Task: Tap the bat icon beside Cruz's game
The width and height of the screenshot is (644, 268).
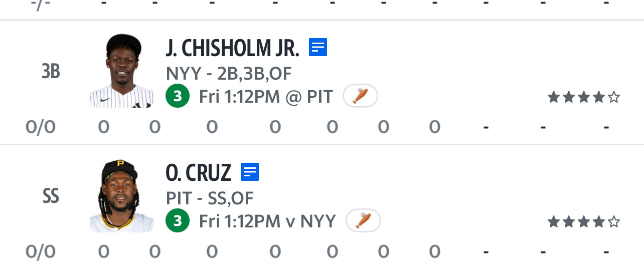Action: 363,220
